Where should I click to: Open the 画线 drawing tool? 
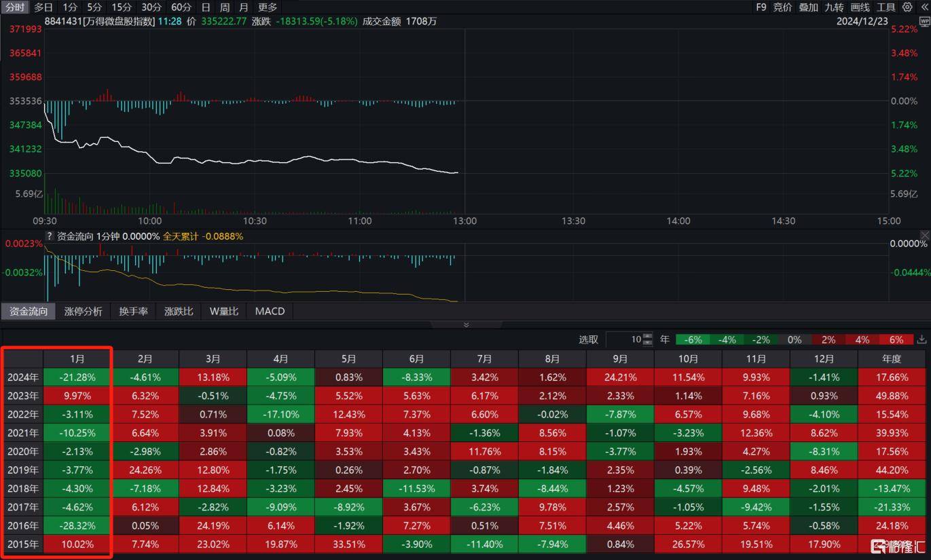[860, 7]
